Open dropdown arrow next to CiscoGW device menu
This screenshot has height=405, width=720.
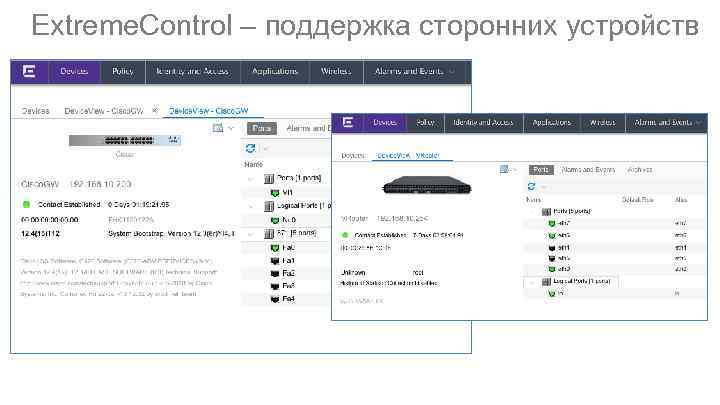231,128
